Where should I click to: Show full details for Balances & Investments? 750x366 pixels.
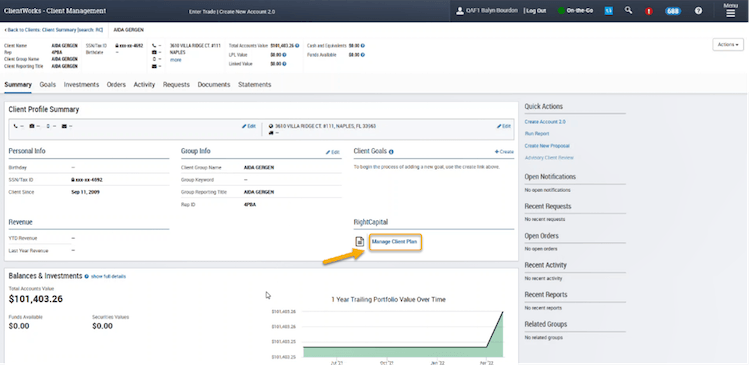tap(109, 276)
